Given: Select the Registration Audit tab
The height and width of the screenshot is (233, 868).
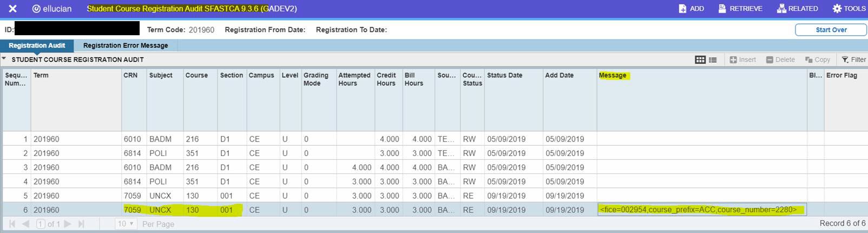Looking at the screenshot, I should click(37, 46).
